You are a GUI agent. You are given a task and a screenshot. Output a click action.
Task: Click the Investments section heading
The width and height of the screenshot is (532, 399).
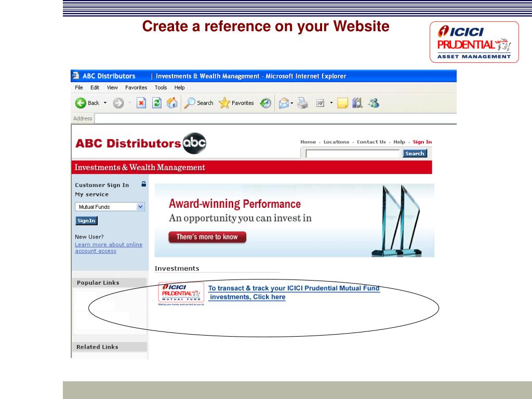[x=177, y=269]
